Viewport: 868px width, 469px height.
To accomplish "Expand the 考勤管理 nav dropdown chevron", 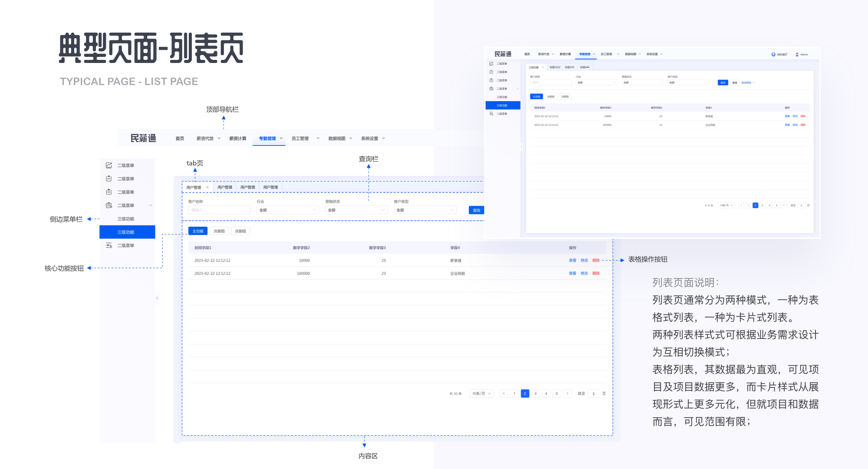I will tap(281, 138).
